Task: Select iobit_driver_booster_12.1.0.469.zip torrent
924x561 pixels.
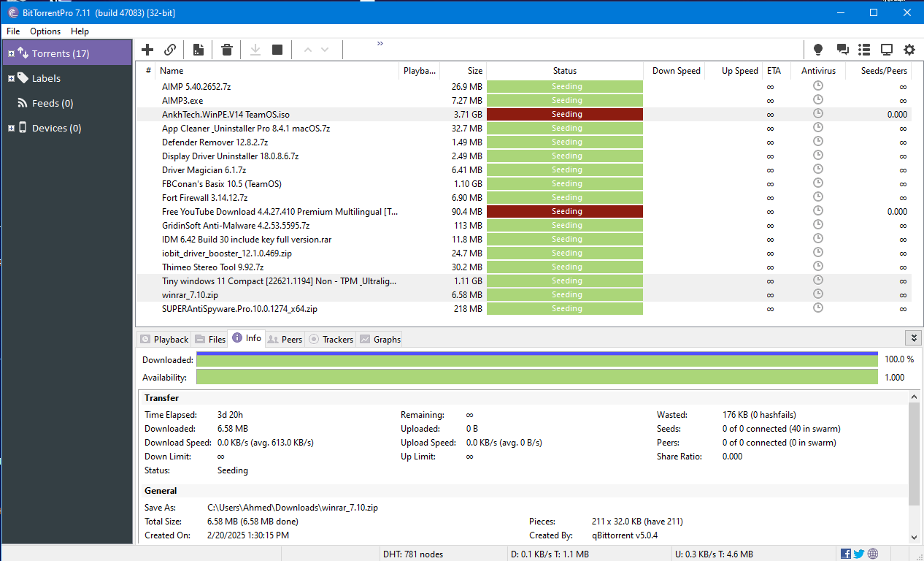Action: (523, 253)
